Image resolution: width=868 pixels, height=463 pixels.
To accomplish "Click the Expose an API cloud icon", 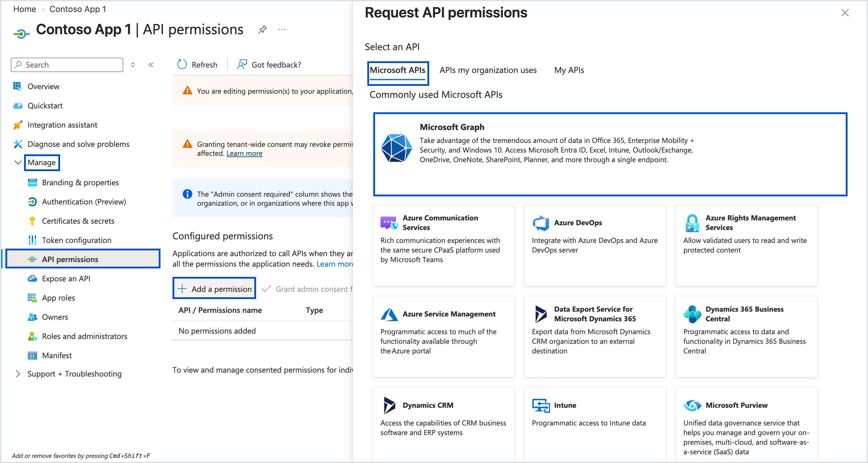I will pyautogui.click(x=32, y=278).
